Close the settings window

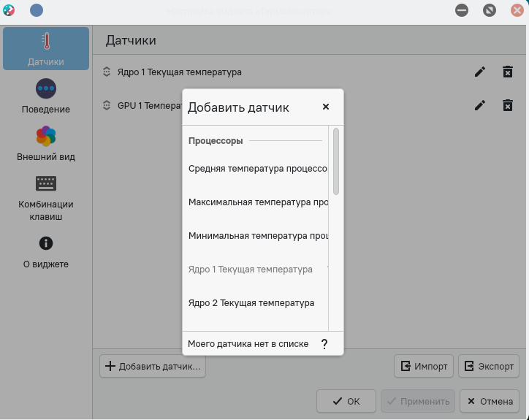tap(517, 10)
